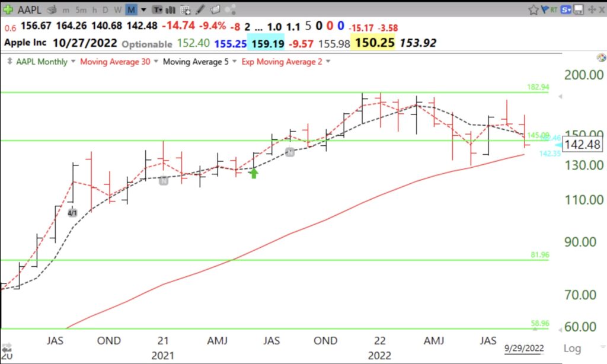This screenshot has width=607, height=364.
Task: Click the 10/27/2022 date text
Action: pyautogui.click(x=85, y=43)
